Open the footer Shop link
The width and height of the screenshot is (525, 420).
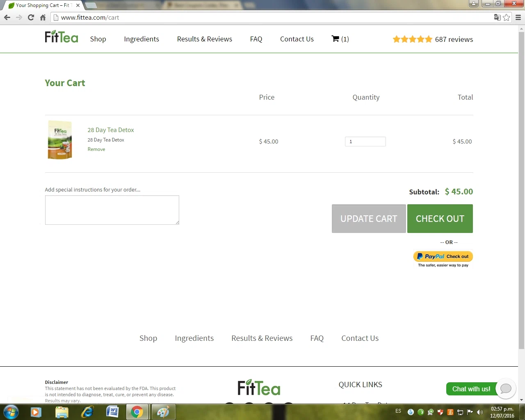[x=148, y=338]
